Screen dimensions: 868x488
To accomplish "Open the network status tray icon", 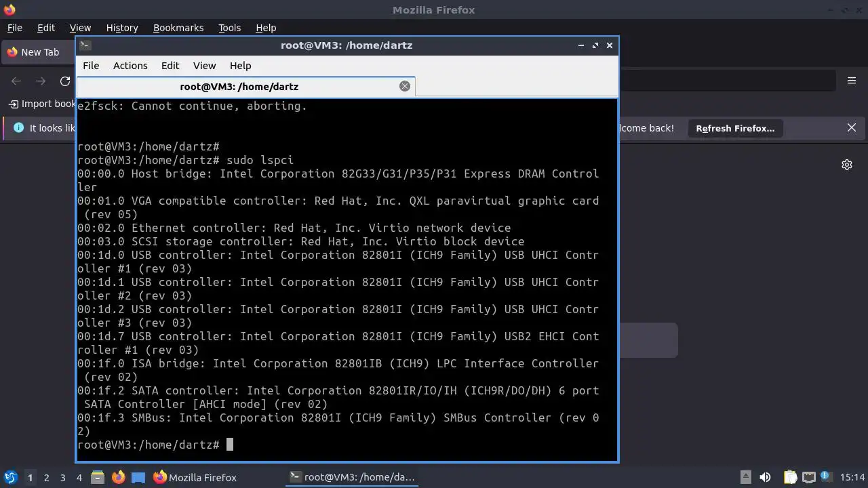I will point(808,477).
